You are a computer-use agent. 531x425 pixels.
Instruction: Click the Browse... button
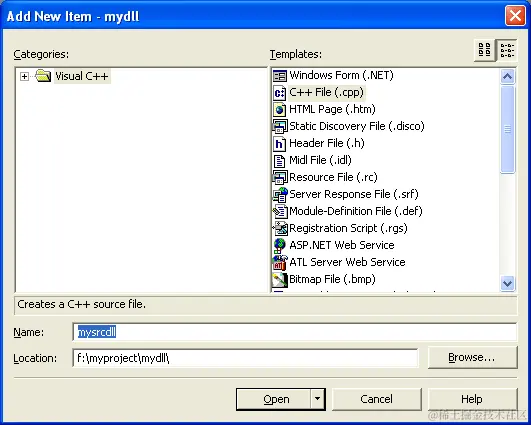coord(472,357)
